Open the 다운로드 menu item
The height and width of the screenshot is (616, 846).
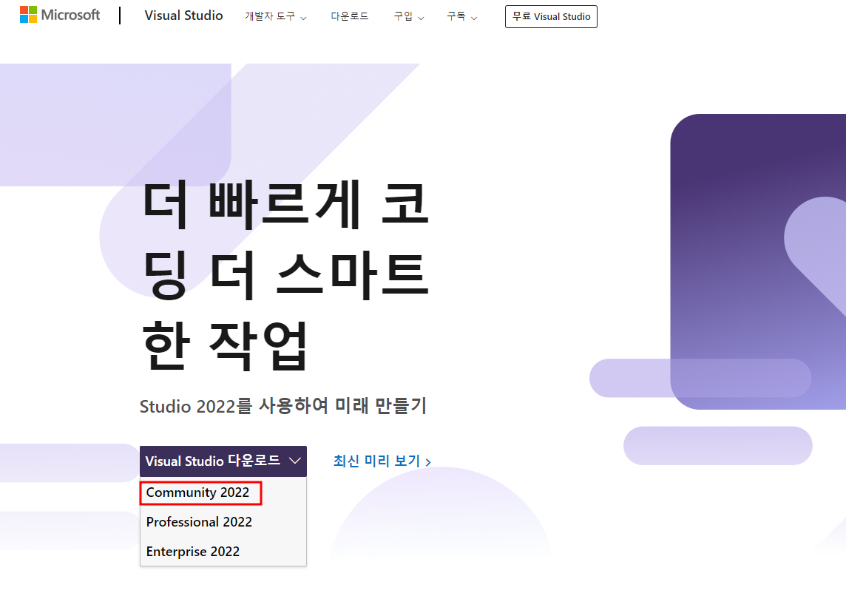click(350, 17)
